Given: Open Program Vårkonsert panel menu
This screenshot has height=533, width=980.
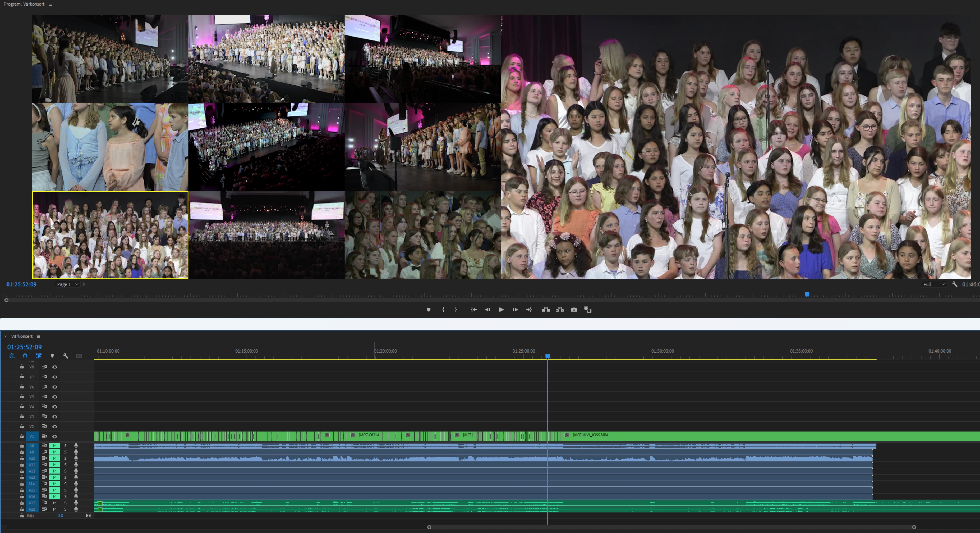Looking at the screenshot, I should click(50, 4).
